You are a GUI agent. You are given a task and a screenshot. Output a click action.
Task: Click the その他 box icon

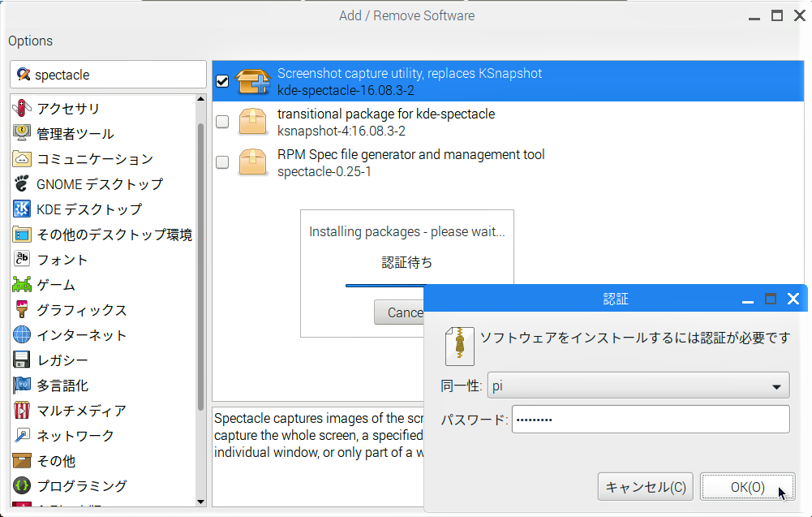pyautogui.click(x=22, y=460)
